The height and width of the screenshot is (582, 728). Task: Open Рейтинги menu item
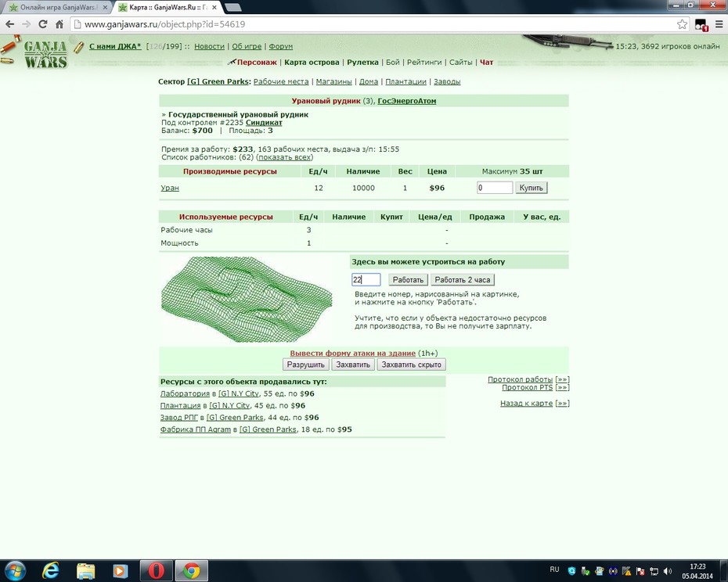pos(424,63)
